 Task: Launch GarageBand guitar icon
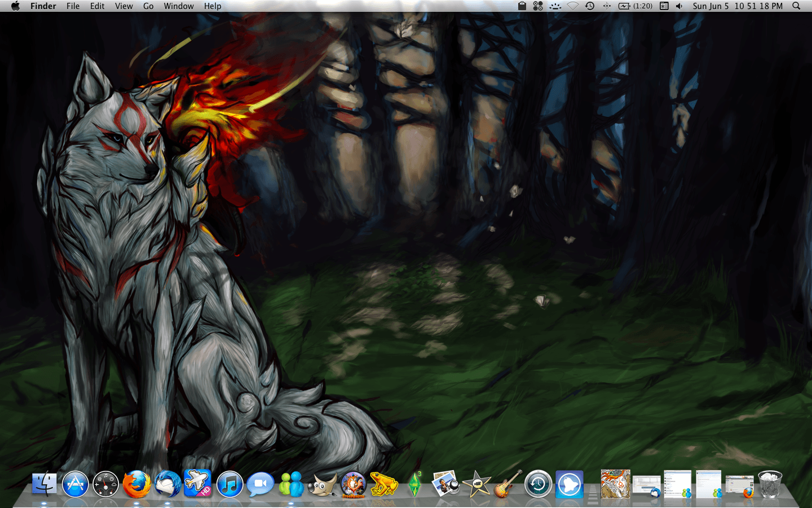click(x=507, y=484)
